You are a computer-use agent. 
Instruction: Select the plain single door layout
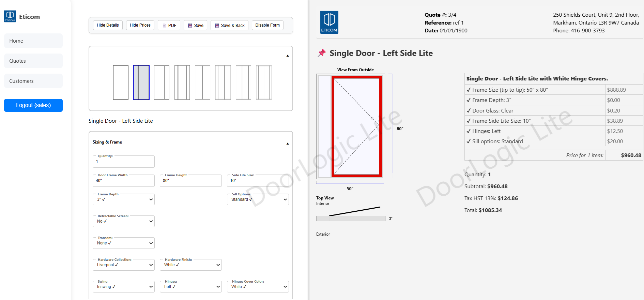tap(121, 82)
